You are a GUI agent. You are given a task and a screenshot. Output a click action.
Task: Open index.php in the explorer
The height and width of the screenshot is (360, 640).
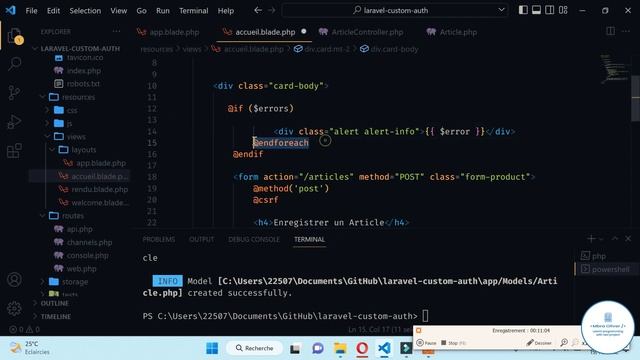tap(83, 71)
